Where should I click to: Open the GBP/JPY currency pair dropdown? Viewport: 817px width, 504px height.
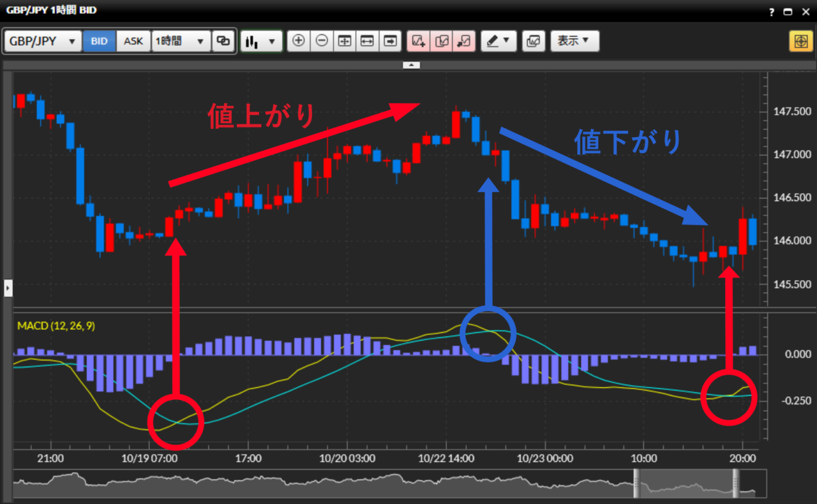coord(43,41)
